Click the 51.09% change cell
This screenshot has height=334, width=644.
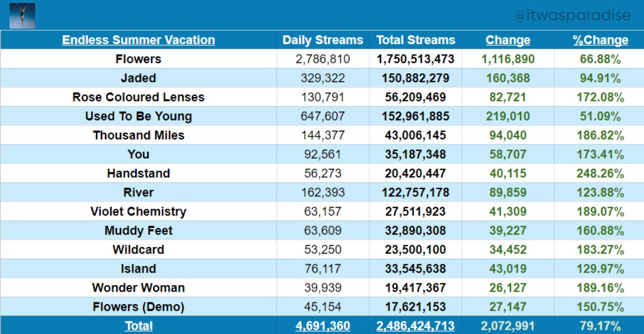(x=600, y=116)
